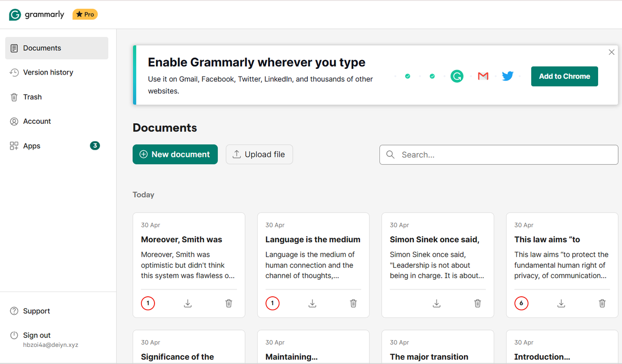Delete the 'Language is the medium' document
This screenshot has width=622, height=364.
coord(353,303)
